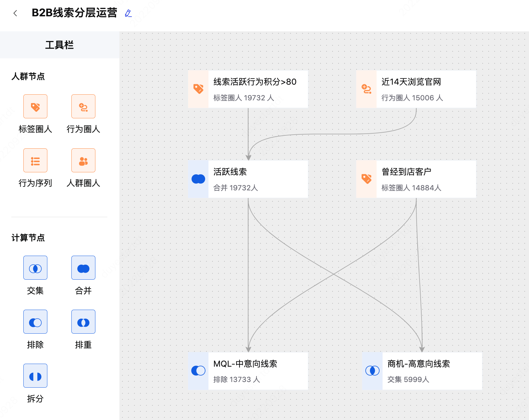
Task: Select the 行为序列 node icon in toolbar
Action: [x=35, y=160]
